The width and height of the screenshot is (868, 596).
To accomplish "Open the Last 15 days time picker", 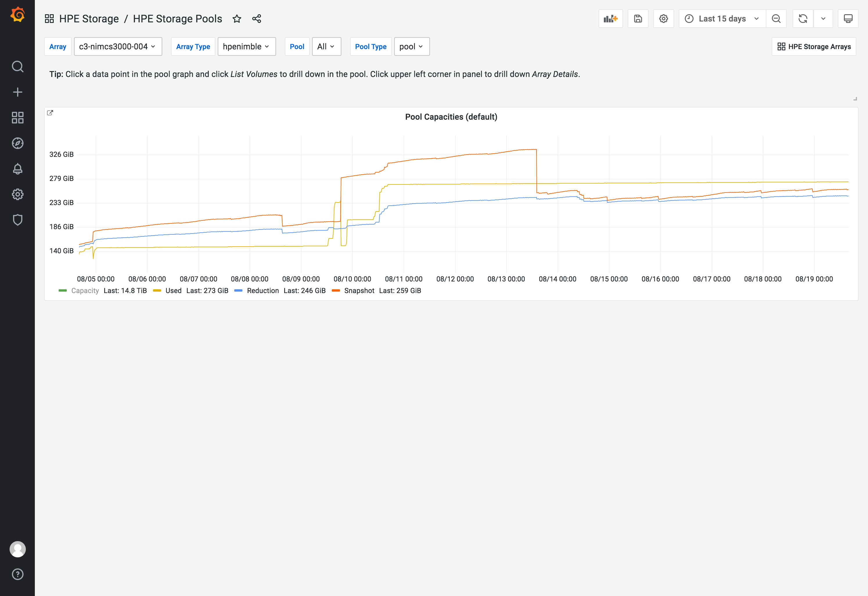I will [x=722, y=19].
